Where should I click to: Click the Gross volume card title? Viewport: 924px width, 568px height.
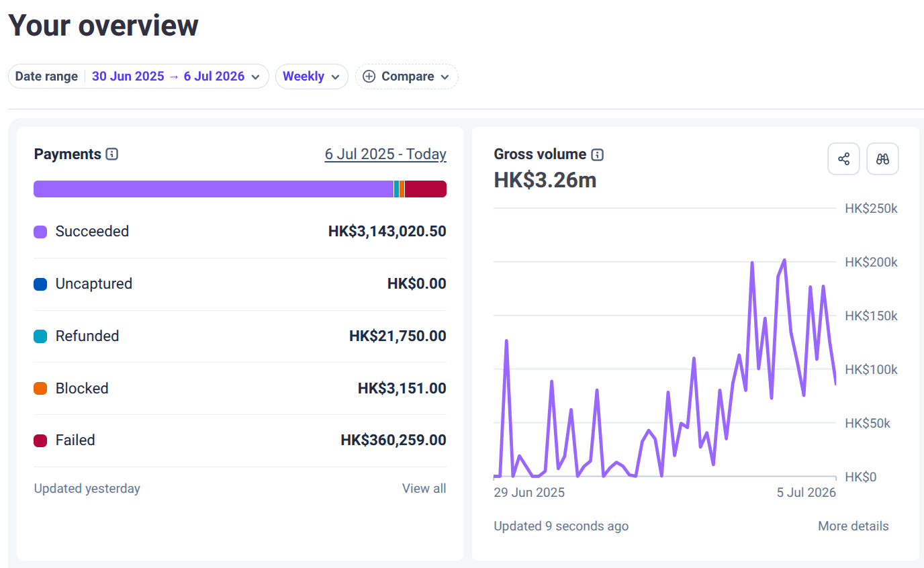pos(541,154)
